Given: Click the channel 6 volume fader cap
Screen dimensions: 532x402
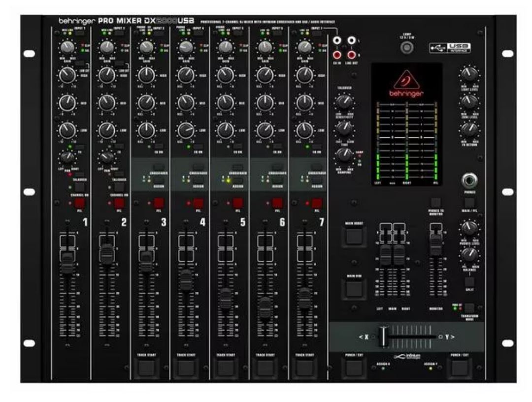Looking at the screenshot, I should click(265, 308).
